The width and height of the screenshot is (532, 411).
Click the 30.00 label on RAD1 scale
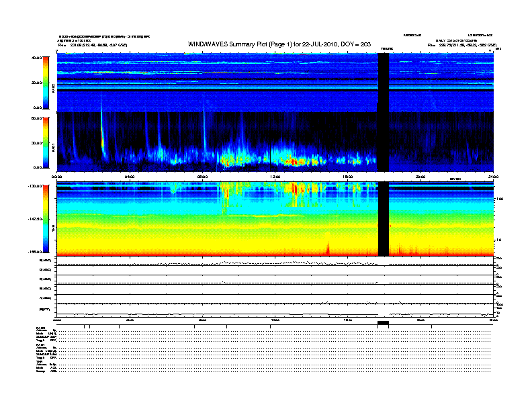click(36, 143)
